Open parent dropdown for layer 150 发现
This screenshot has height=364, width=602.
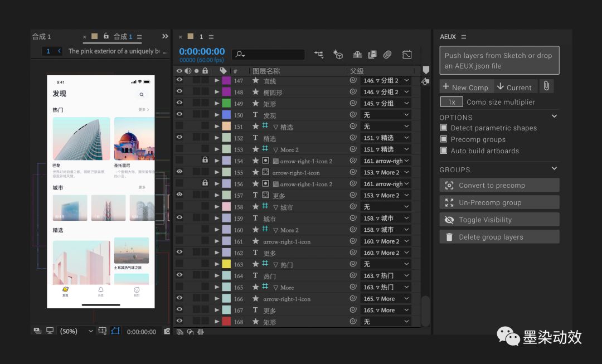click(386, 115)
